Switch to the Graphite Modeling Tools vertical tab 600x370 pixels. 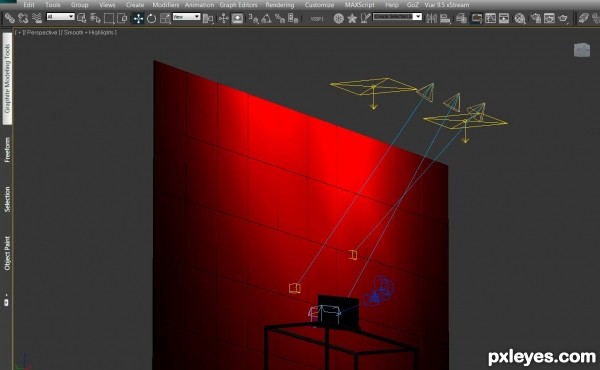click(x=7, y=78)
